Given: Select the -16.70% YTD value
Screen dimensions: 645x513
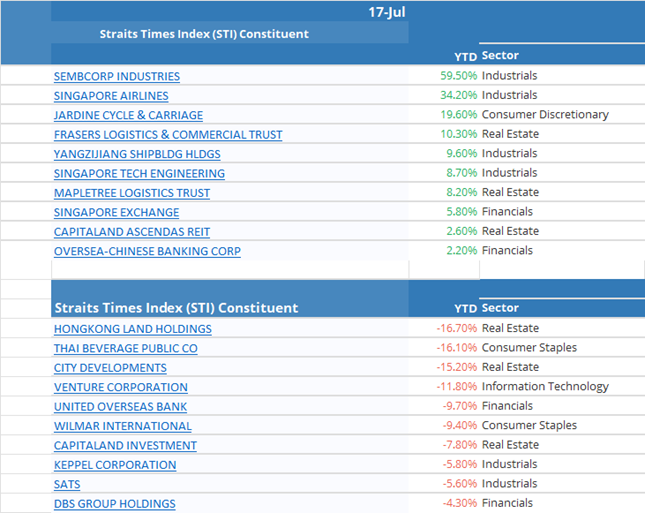Looking at the screenshot, I should 457,328.
